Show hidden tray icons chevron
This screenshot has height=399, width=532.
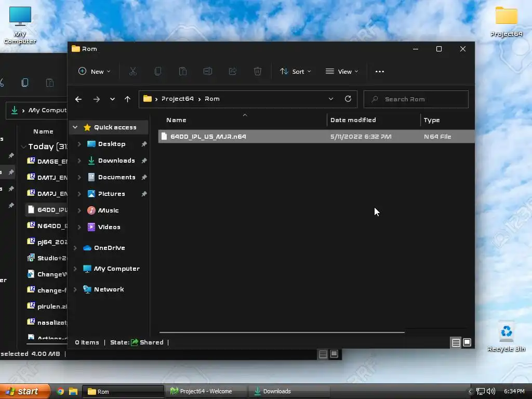point(470,392)
